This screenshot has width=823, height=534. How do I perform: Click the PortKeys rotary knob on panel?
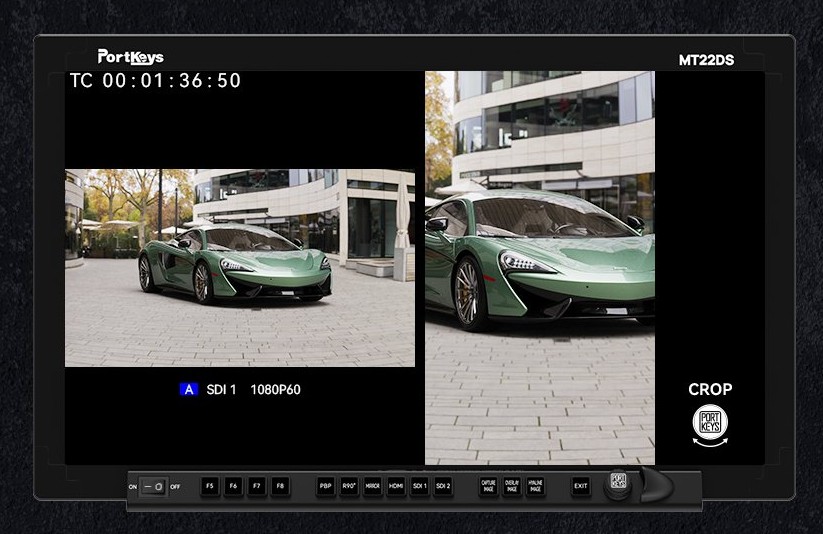pos(619,482)
